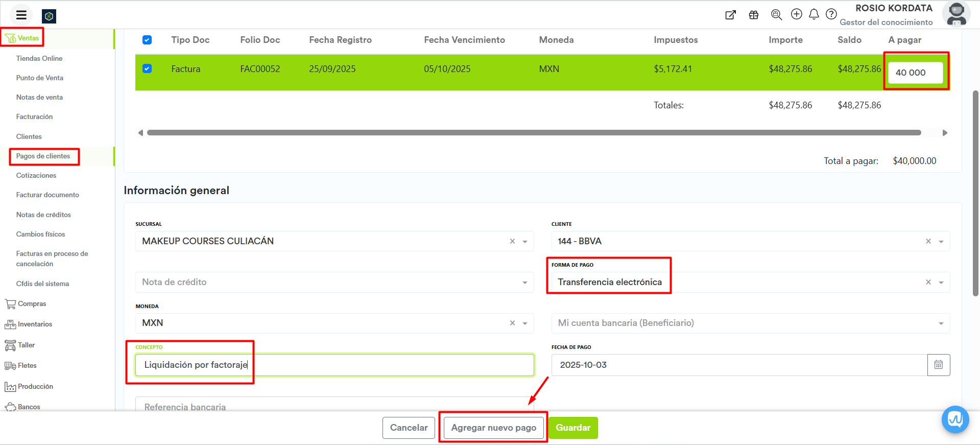Image resolution: width=980 pixels, height=445 pixels.
Task: Open the external link icon in header
Action: tap(730, 15)
